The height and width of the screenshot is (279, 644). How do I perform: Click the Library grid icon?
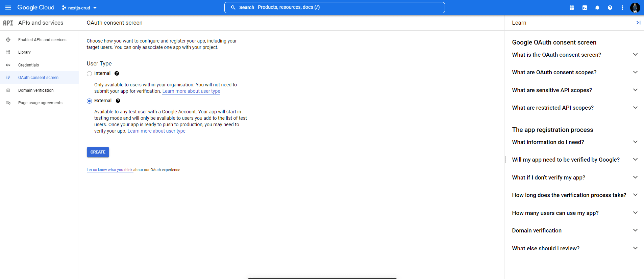(x=8, y=52)
